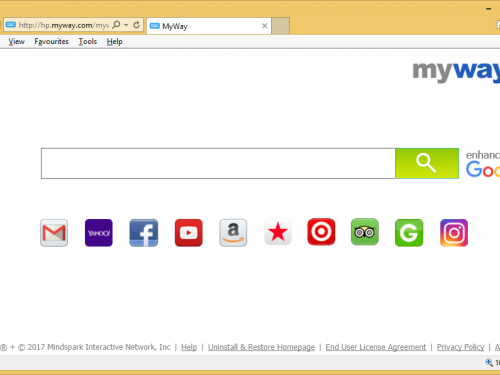
Task: Open a new blank tab
Action: click(280, 26)
